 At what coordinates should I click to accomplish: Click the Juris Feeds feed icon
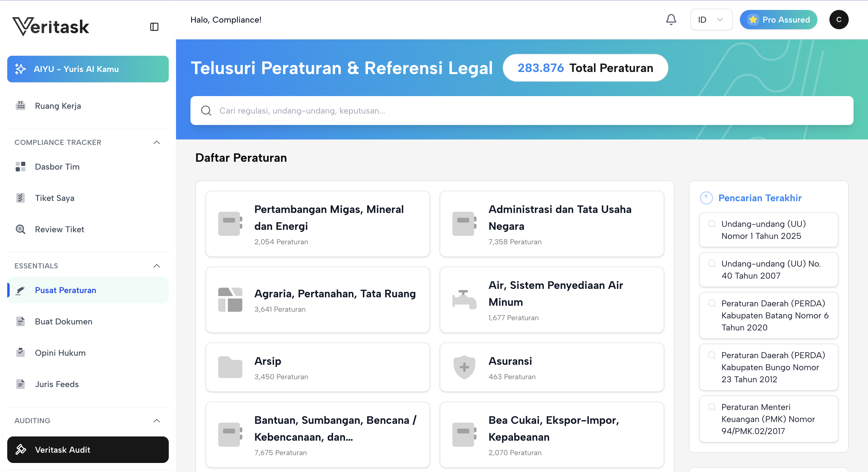(20, 384)
